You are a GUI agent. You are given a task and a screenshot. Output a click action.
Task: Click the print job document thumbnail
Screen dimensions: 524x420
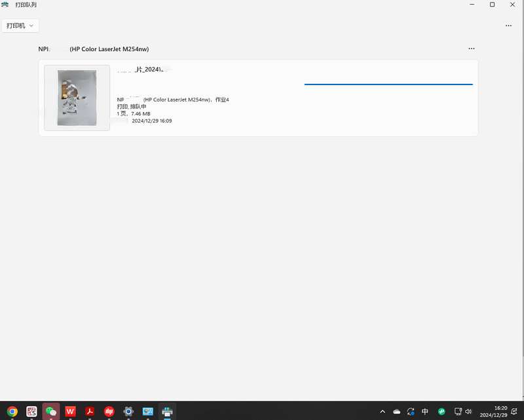click(x=77, y=98)
